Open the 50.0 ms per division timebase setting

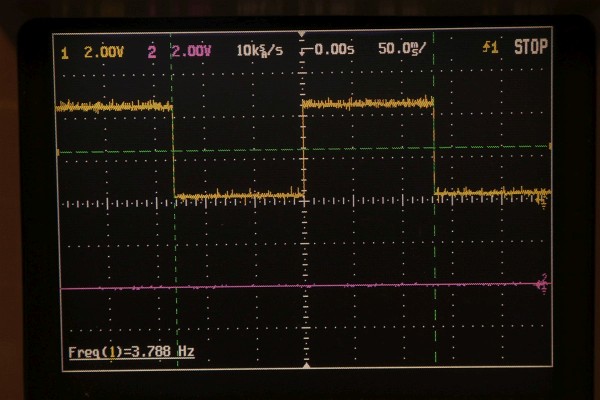pos(401,47)
